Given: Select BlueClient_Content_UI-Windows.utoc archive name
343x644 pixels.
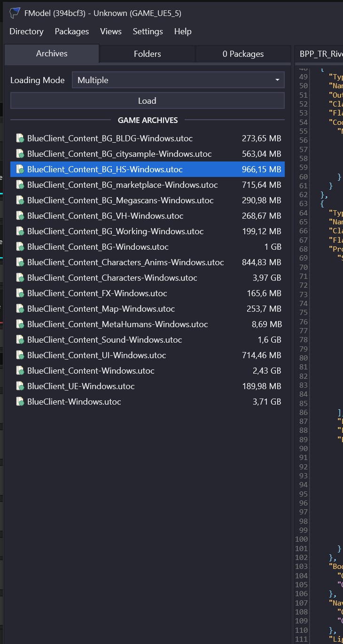Looking at the screenshot, I should click(97, 355).
